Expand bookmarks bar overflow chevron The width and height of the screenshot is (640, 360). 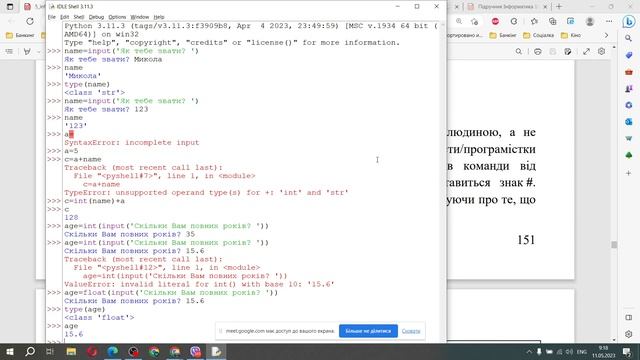606,36
